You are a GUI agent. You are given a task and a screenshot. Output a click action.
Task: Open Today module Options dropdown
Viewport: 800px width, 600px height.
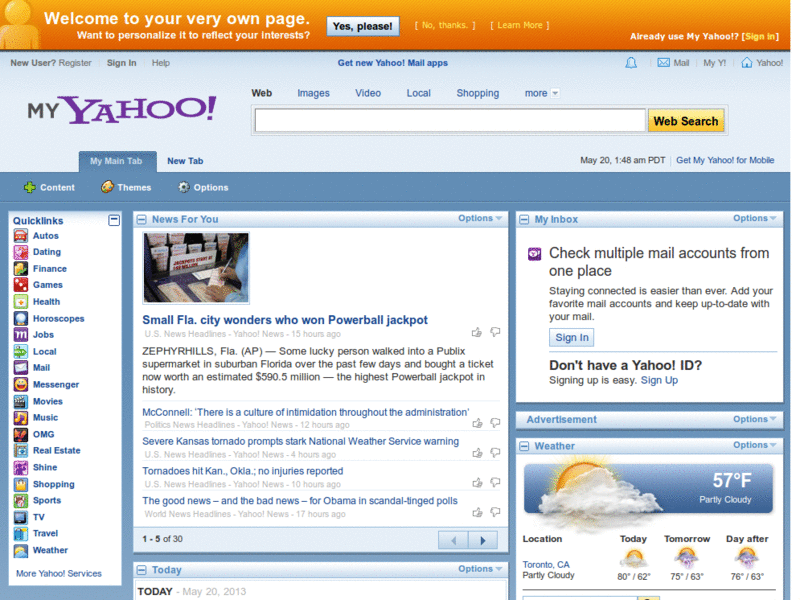coord(480,569)
